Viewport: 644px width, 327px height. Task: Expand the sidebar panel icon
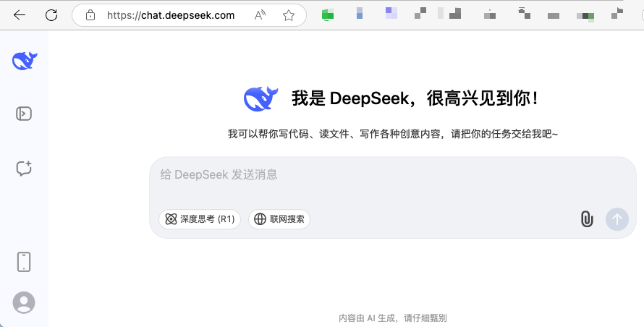[24, 114]
